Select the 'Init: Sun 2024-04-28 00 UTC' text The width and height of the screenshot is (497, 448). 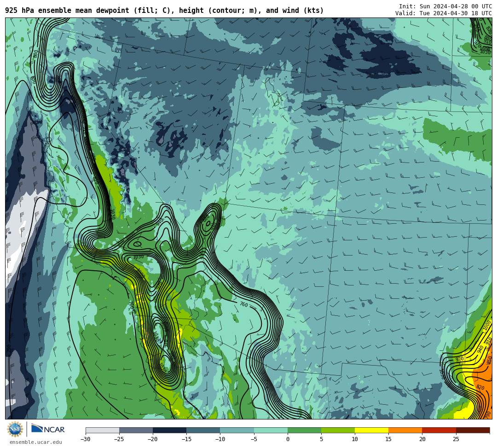pos(445,6)
